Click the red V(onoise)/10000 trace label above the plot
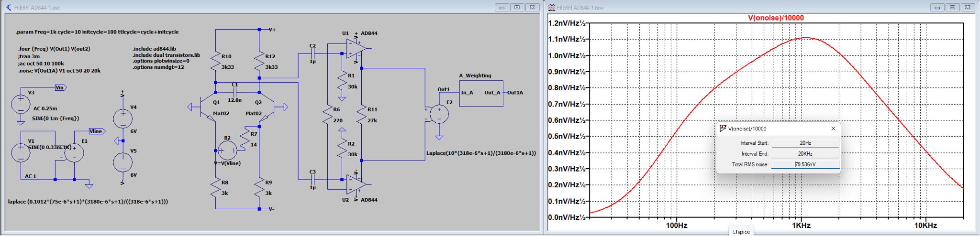This screenshot has width=980, height=236. 776,18
